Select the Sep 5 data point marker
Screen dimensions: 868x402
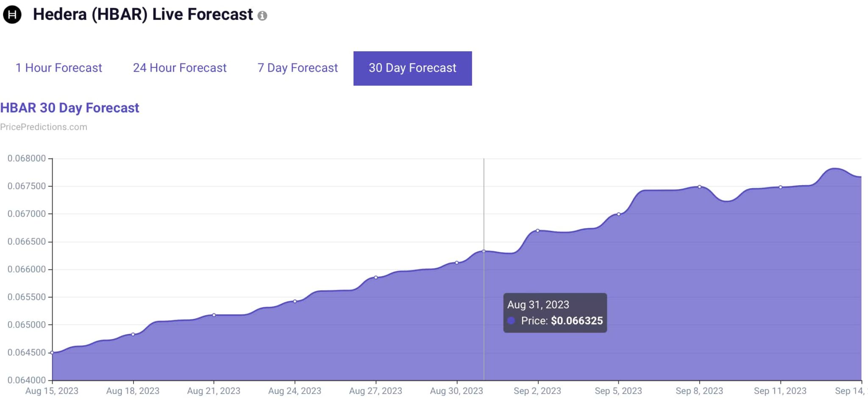point(619,214)
